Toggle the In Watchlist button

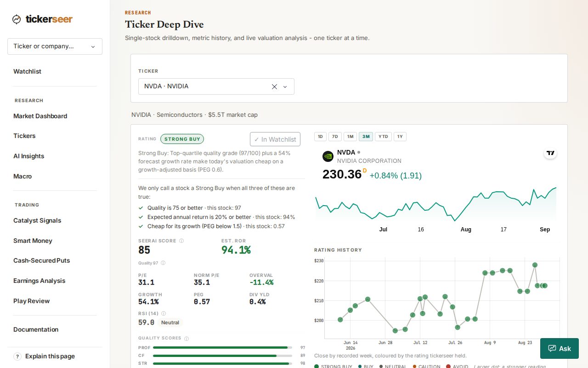(275, 139)
